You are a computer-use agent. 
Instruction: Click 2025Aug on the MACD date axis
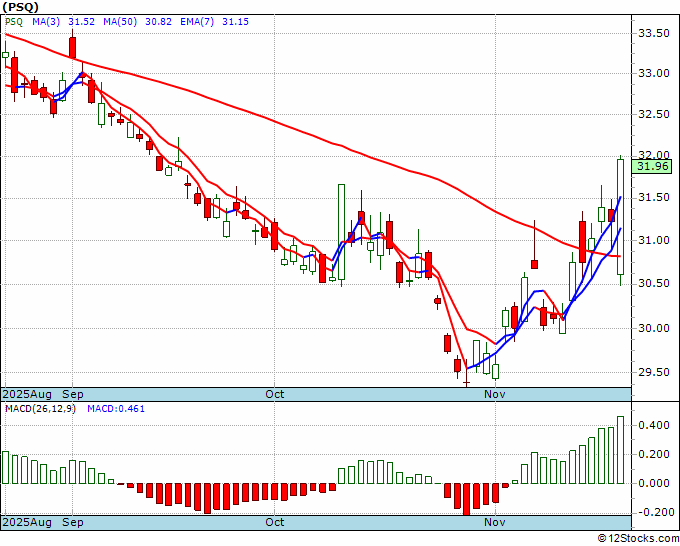click(x=27, y=522)
